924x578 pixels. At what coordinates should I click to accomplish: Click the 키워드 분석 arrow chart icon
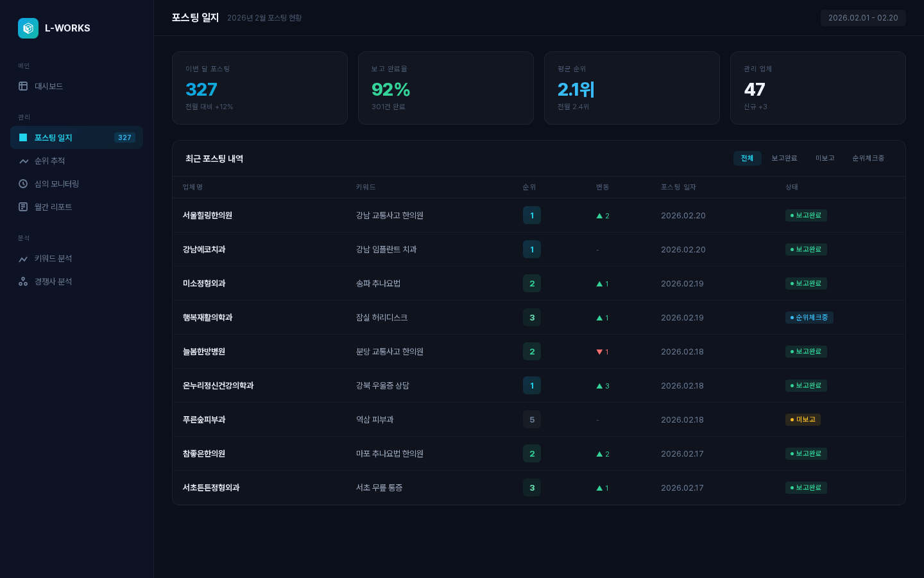pyautogui.click(x=24, y=258)
